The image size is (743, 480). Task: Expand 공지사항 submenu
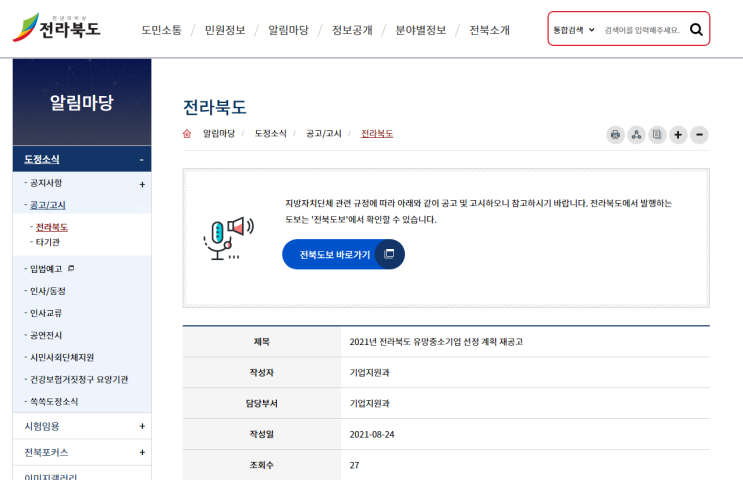click(142, 185)
